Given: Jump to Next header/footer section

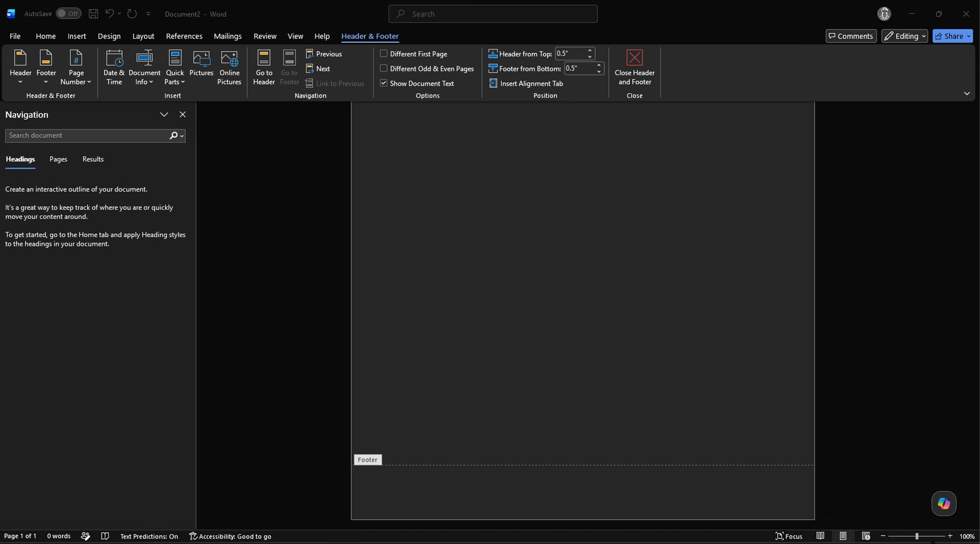Looking at the screenshot, I should click(318, 68).
